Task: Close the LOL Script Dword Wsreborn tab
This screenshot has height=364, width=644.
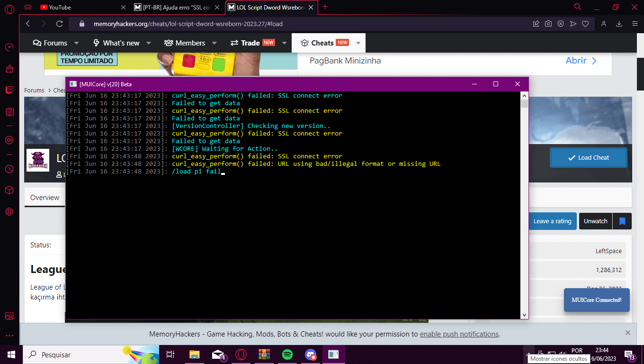Action: click(311, 7)
